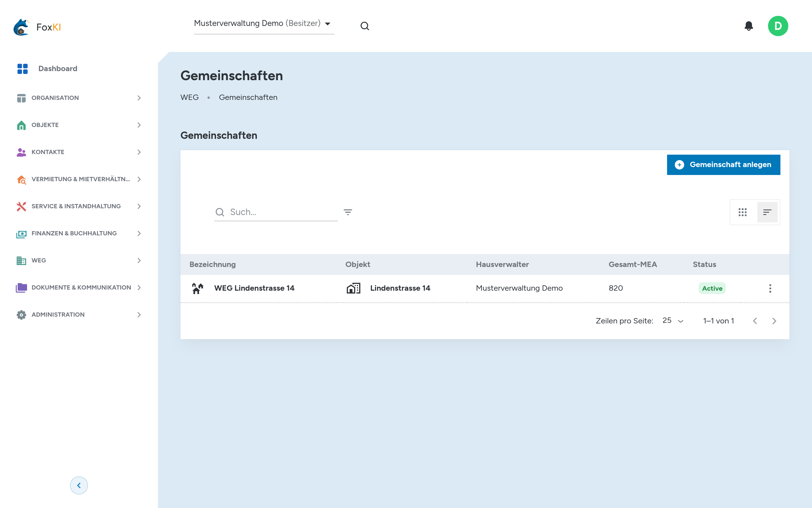Expand the Organisation section chevron
The height and width of the screenshot is (508, 812).
pos(139,98)
